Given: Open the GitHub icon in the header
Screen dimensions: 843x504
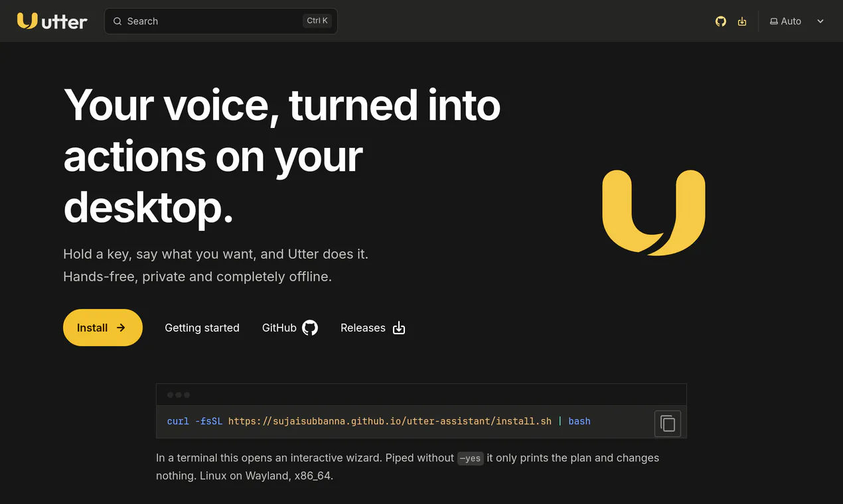Looking at the screenshot, I should click(x=721, y=21).
